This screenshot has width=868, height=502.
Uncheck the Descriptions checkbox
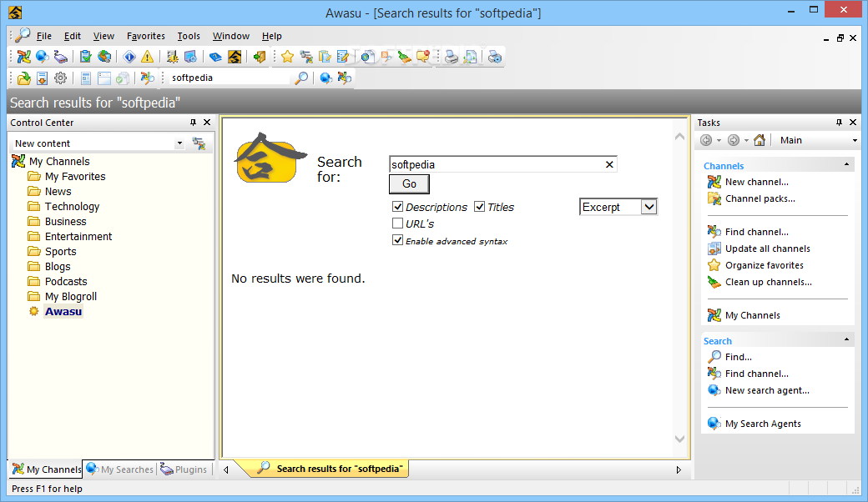397,207
